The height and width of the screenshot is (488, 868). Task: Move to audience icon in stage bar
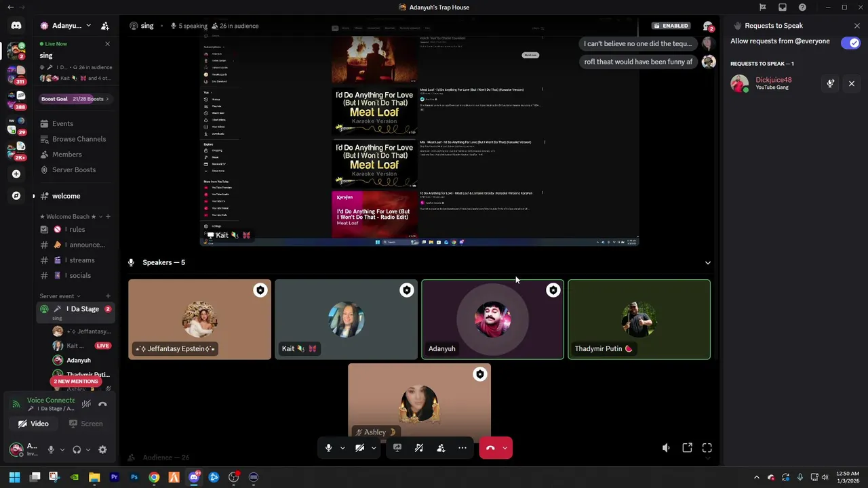click(441, 448)
